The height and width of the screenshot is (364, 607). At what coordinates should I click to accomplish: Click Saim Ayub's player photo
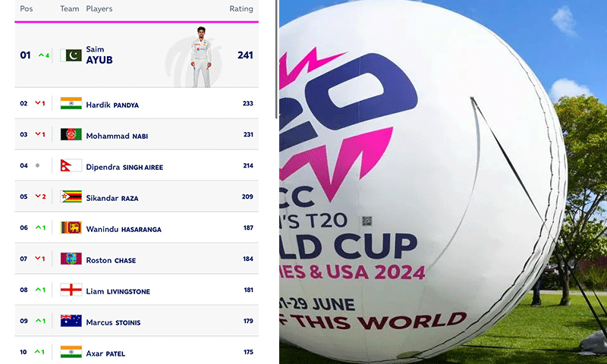(201, 58)
